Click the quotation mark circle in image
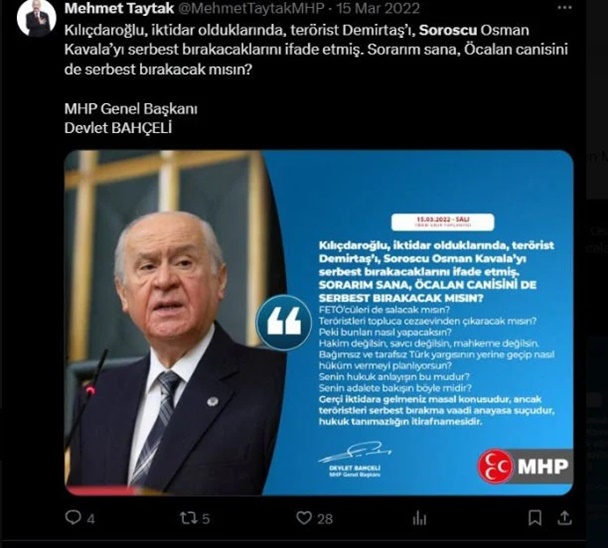Image resolution: width=608 pixels, height=548 pixels. click(284, 322)
